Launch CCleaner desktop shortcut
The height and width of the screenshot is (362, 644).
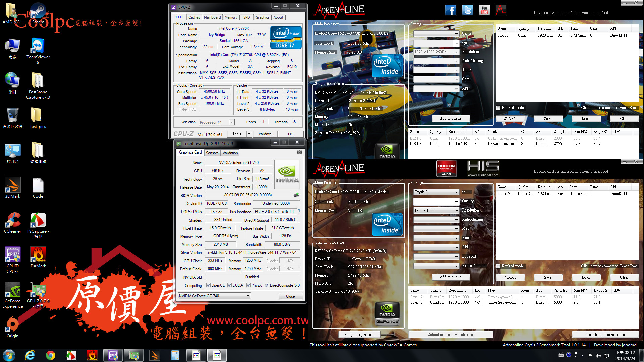tap(13, 223)
